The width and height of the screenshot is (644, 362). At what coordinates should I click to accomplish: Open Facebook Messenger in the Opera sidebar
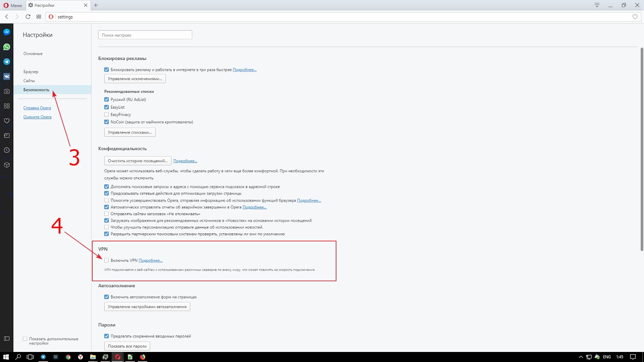click(6, 32)
